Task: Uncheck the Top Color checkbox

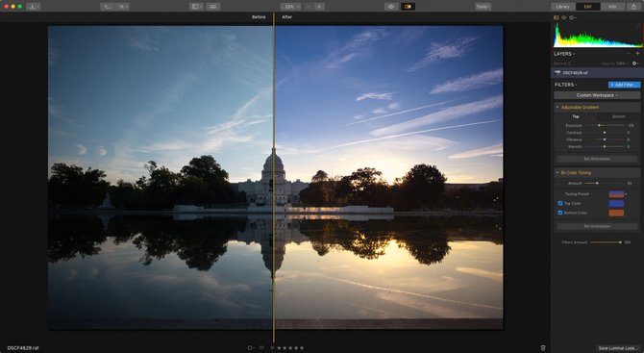Action: 559,203
